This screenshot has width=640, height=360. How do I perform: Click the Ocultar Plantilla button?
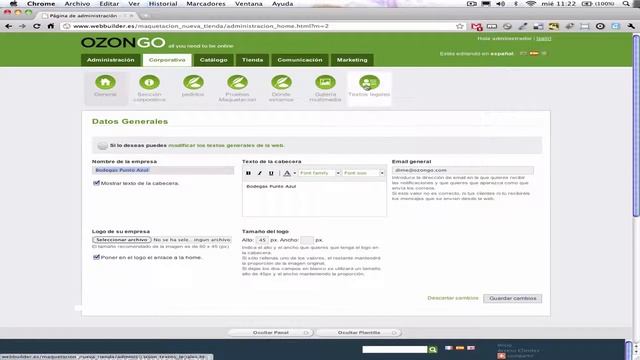(359, 333)
